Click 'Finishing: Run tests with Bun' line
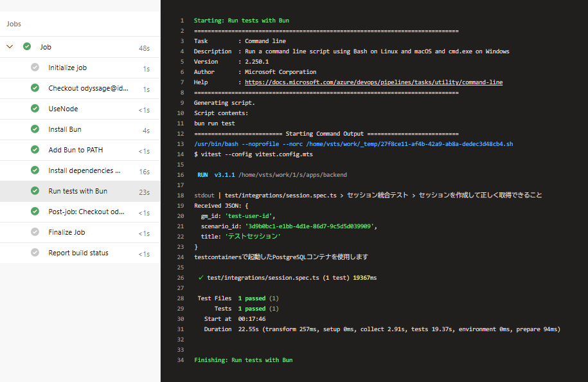The height and width of the screenshot is (382, 588). pos(244,360)
